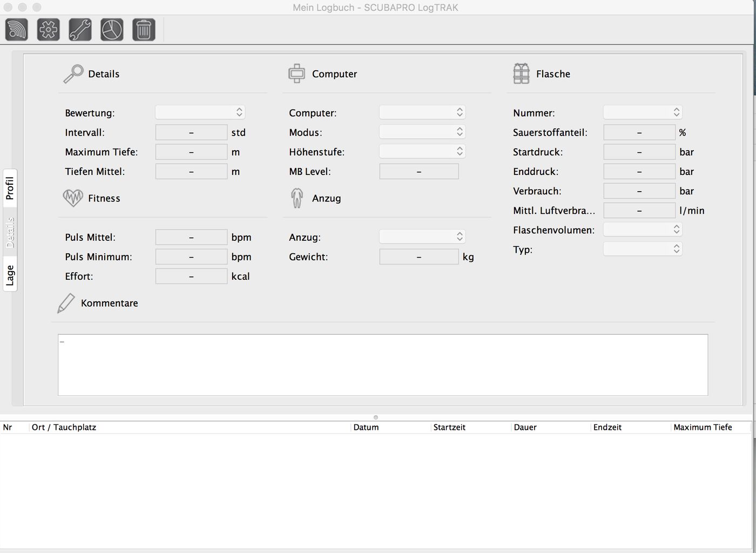Click the trash can delete icon
The height and width of the screenshot is (553, 756).
pyautogui.click(x=144, y=30)
